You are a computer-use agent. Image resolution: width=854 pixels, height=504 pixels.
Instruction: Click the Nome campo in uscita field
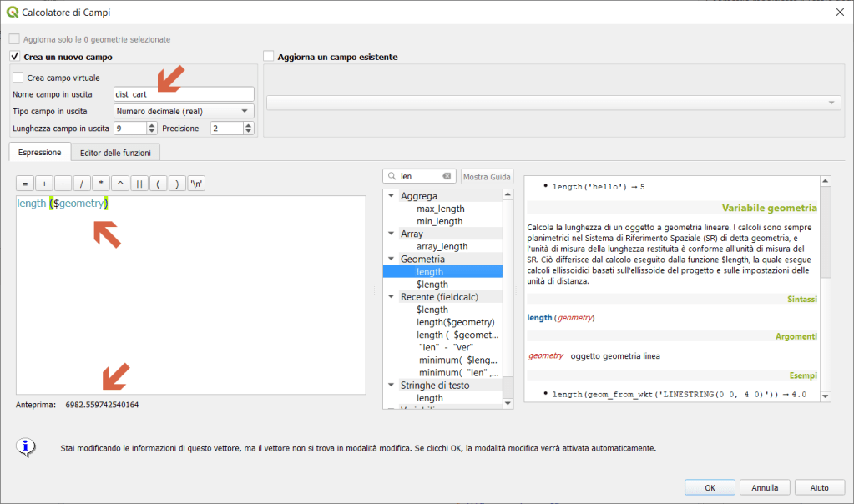coord(184,94)
